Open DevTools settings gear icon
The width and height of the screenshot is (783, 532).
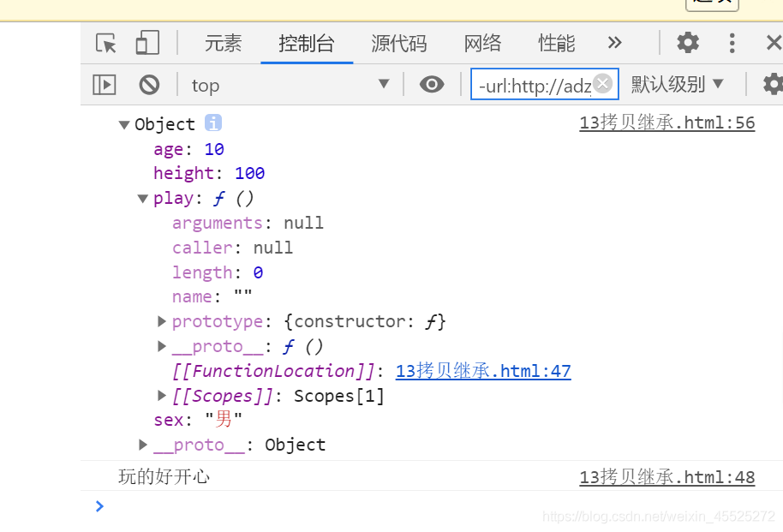pos(687,43)
